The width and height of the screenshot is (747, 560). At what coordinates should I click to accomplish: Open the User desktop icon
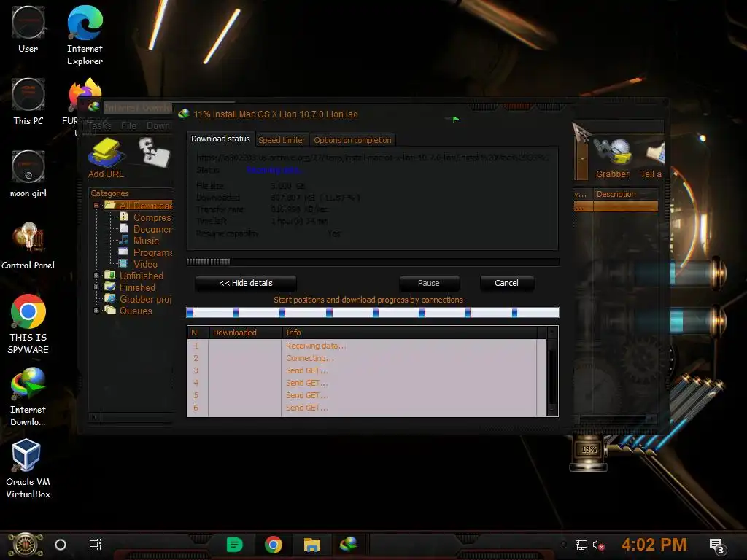click(28, 29)
